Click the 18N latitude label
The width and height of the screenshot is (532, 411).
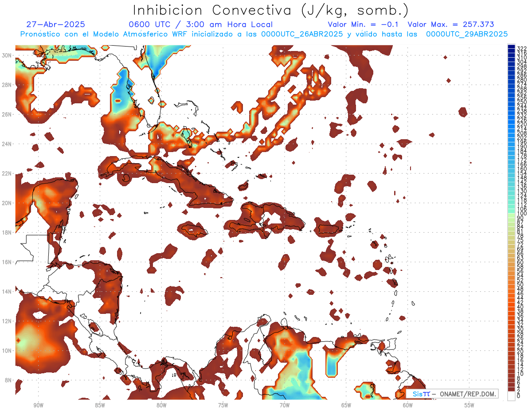click(x=8, y=232)
